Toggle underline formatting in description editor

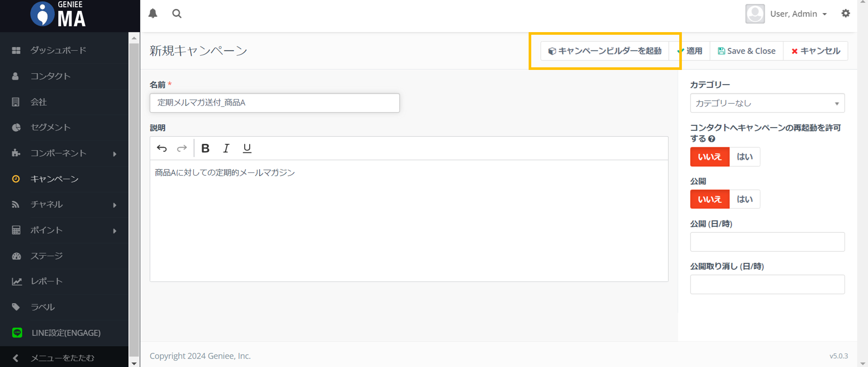(x=247, y=149)
